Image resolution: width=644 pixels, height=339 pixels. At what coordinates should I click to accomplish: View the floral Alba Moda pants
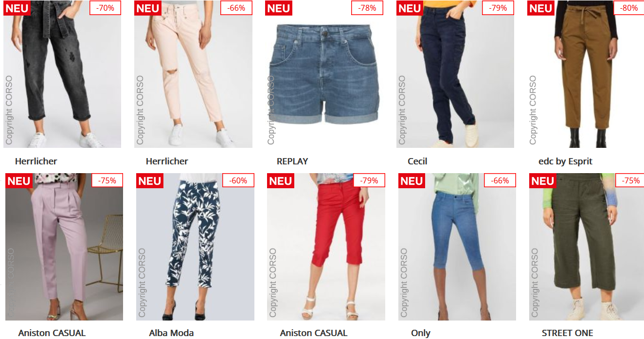tap(195, 247)
